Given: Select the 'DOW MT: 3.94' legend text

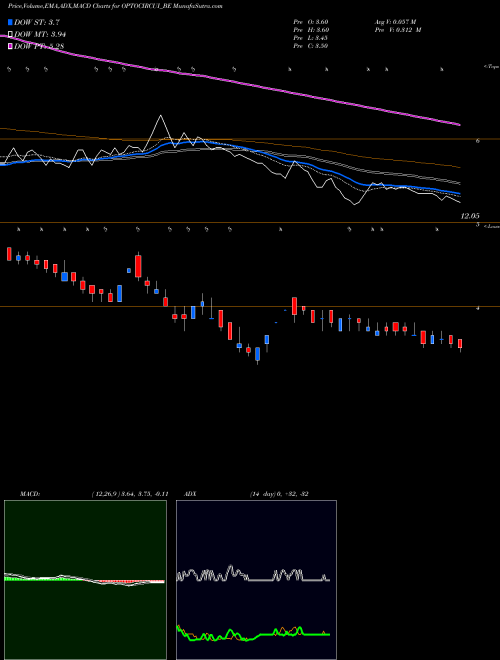Looking at the screenshot, I should click(x=40, y=35).
